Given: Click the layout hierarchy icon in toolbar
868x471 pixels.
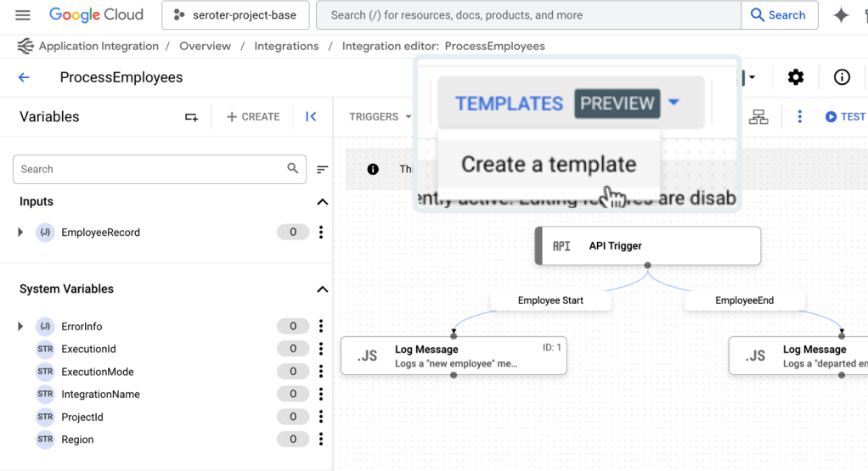Looking at the screenshot, I should tap(758, 117).
